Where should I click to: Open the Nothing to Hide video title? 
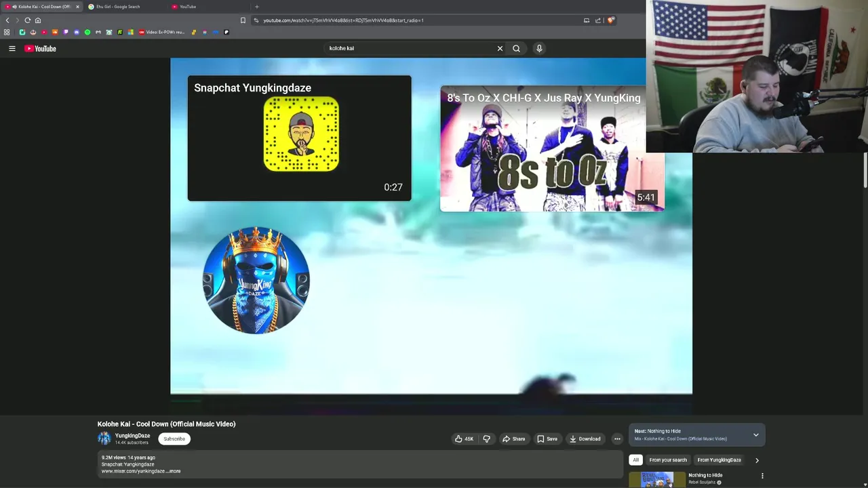click(x=705, y=475)
